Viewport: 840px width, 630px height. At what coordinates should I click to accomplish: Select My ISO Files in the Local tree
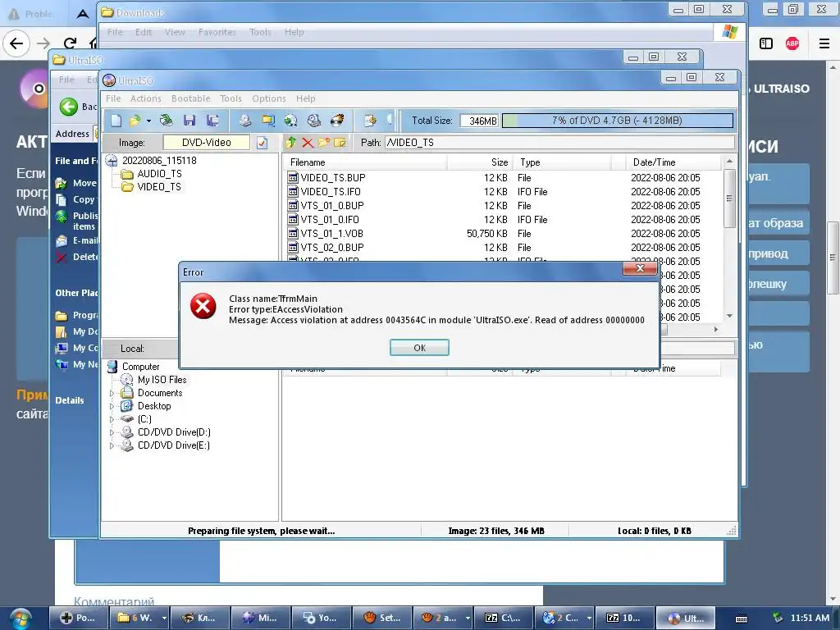click(162, 380)
